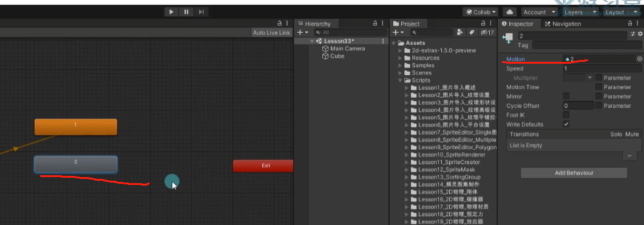Open the Motion object picker circle
Viewport: 644px width, 225px height.
click(639, 59)
